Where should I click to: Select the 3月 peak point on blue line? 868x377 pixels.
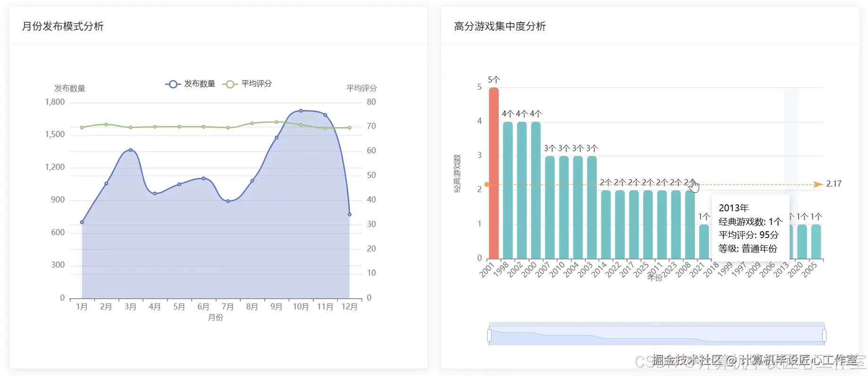coord(131,150)
